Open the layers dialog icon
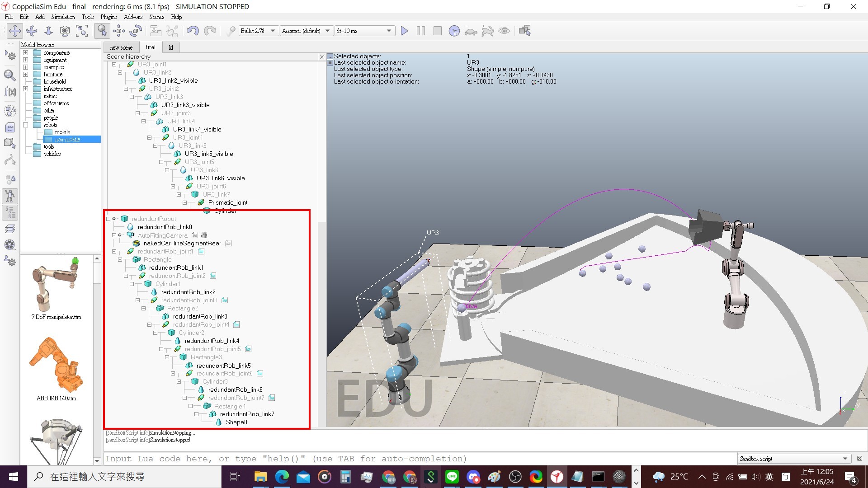The height and width of the screenshot is (488, 868). tap(10, 229)
